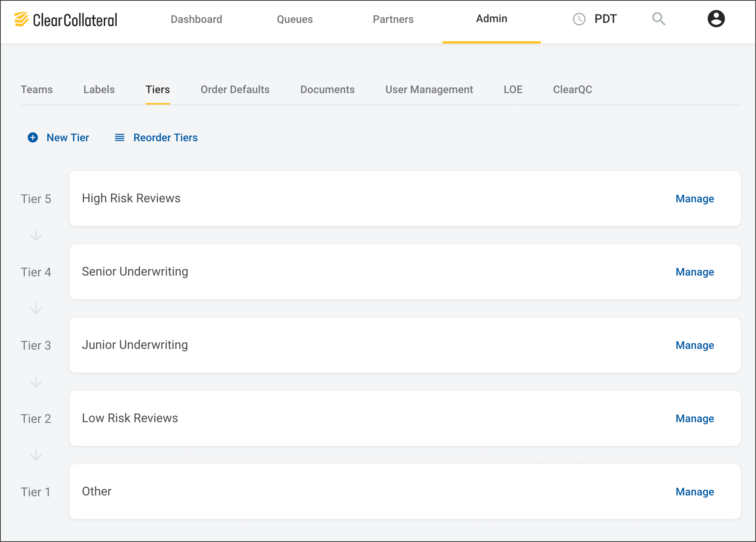
Task: Switch to the LOE tab
Action: coord(513,89)
